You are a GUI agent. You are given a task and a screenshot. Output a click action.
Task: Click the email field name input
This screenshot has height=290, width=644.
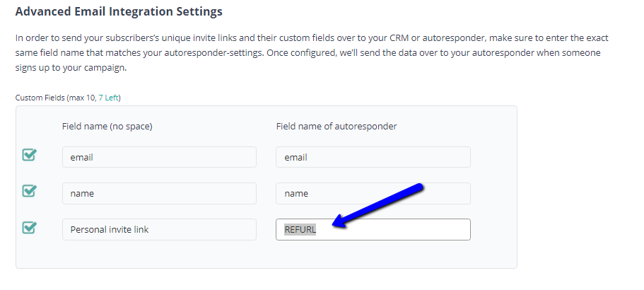coord(159,157)
